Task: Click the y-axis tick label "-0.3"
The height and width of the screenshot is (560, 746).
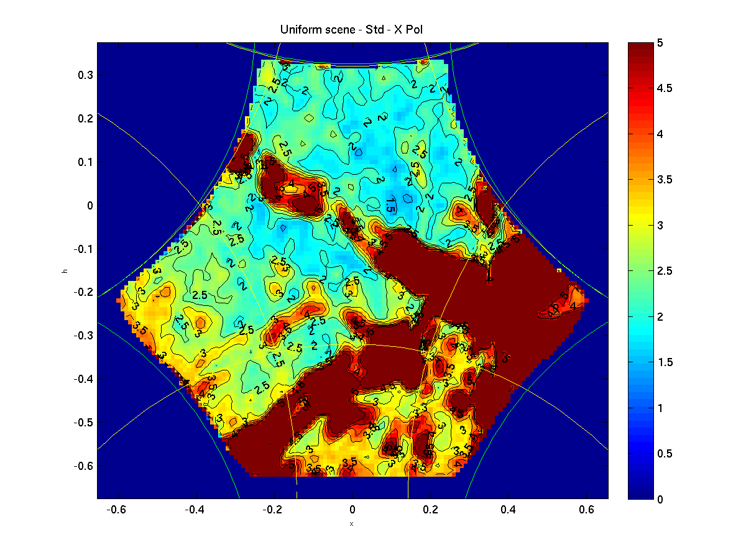Action: (x=83, y=336)
